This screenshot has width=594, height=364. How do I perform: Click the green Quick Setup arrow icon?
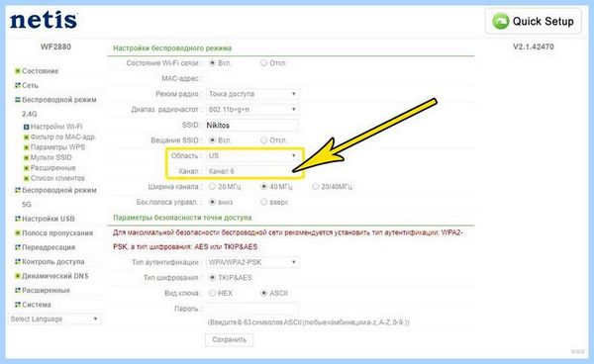tap(500, 21)
